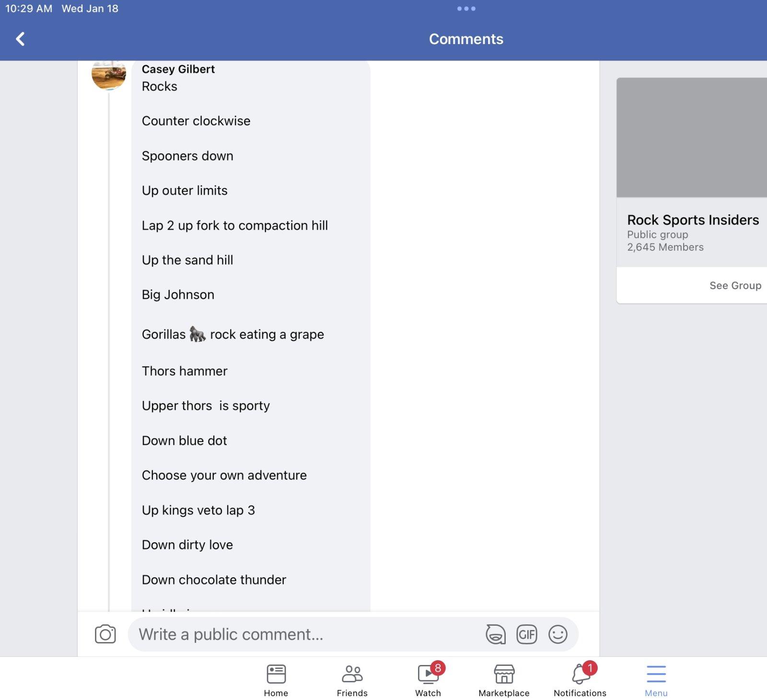
Task: Tap the gray group cover image
Action: click(x=691, y=137)
